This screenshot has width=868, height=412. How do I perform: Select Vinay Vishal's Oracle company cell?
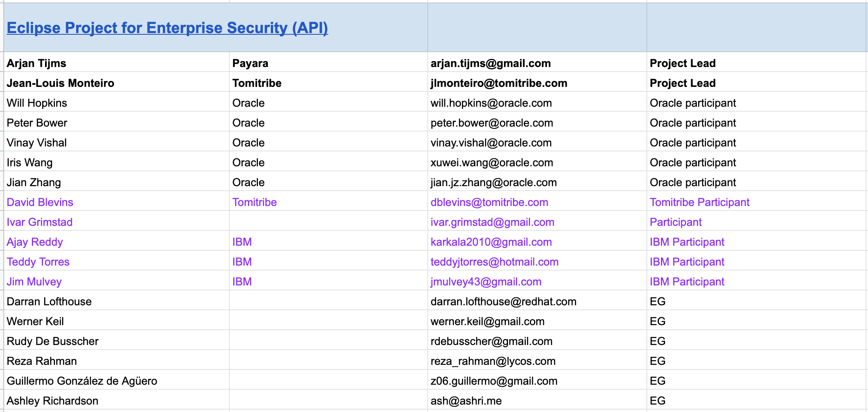248,143
